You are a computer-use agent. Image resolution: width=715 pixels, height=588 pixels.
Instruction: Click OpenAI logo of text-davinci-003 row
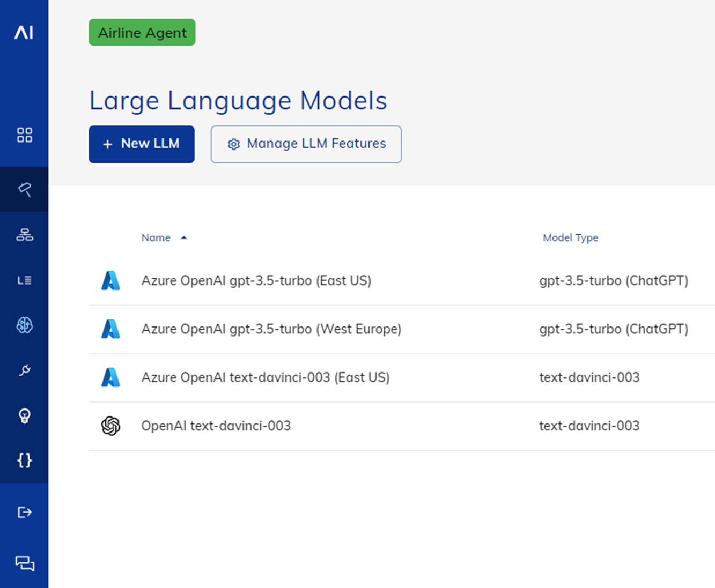coord(110,426)
